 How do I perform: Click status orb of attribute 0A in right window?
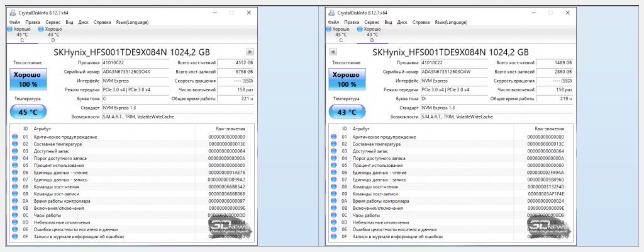pyautogui.click(x=334, y=201)
